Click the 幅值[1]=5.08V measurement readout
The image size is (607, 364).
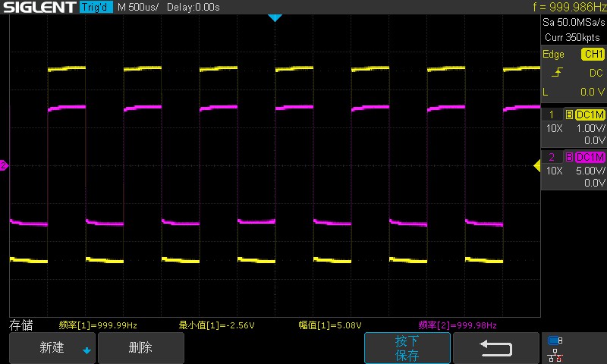pyautogui.click(x=329, y=325)
